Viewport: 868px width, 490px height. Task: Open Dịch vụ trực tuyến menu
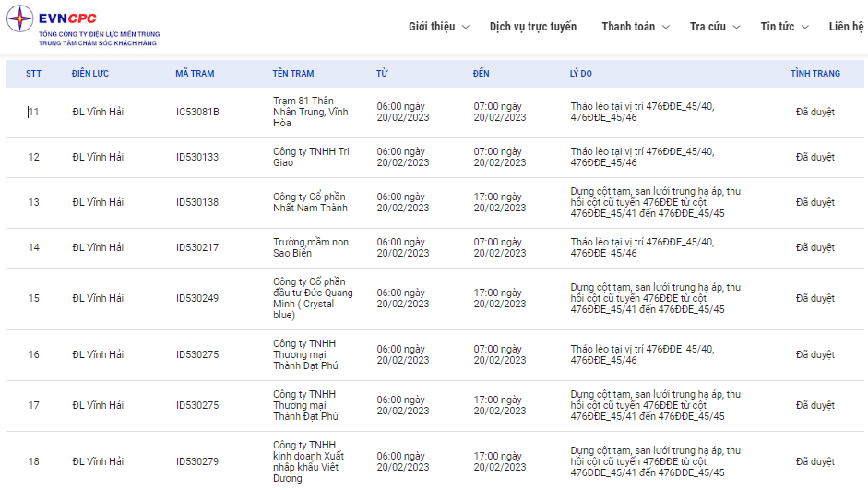(532, 27)
